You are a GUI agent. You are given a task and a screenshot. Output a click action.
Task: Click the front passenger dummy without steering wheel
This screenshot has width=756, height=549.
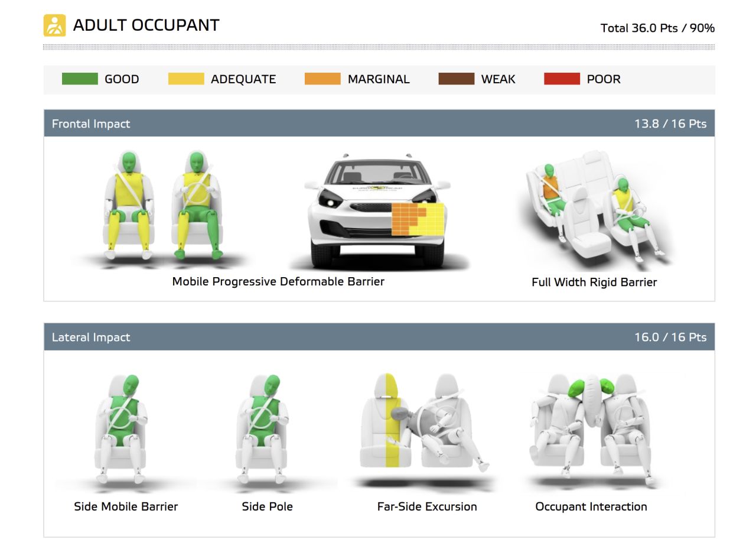pos(129,205)
